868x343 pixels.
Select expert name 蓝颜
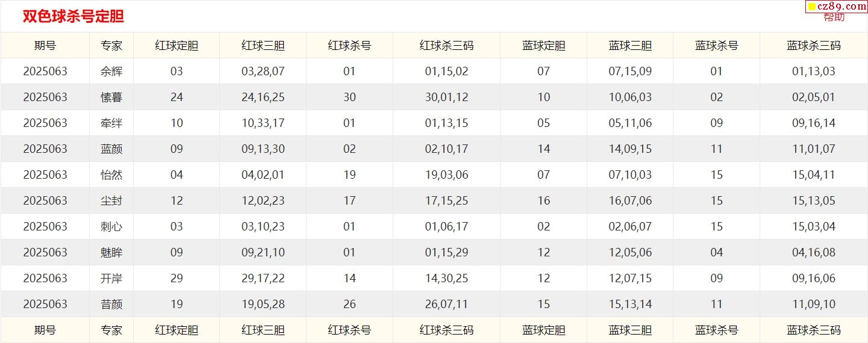[x=111, y=149]
